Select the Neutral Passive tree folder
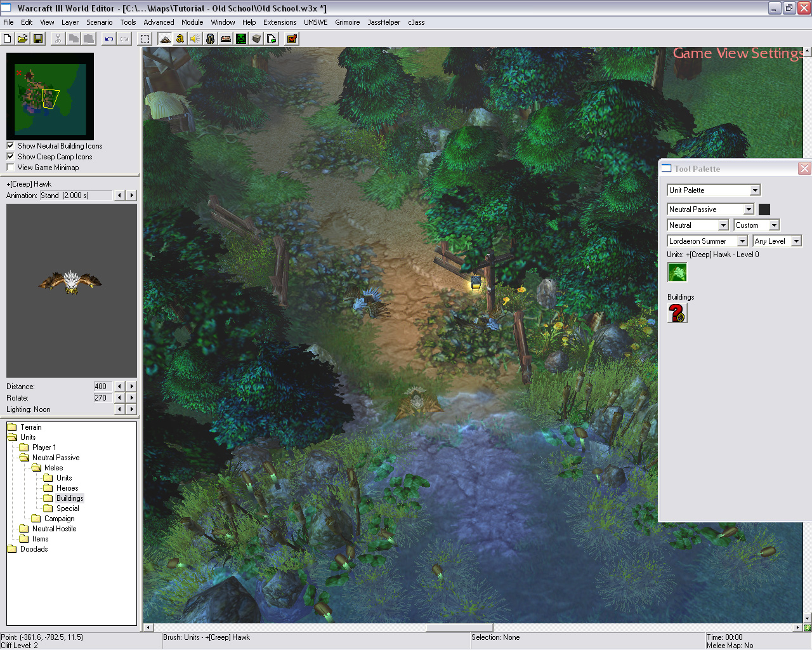812x650 pixels. 56,458
